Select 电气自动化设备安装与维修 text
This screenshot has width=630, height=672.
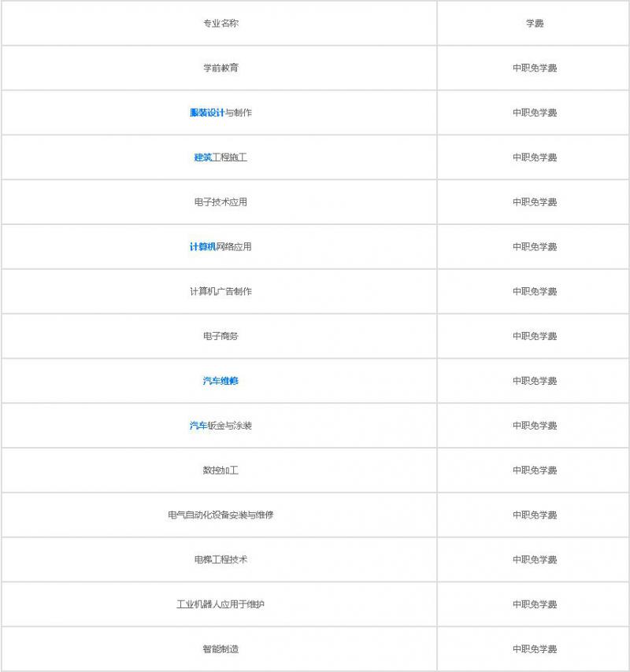point(220,515)
